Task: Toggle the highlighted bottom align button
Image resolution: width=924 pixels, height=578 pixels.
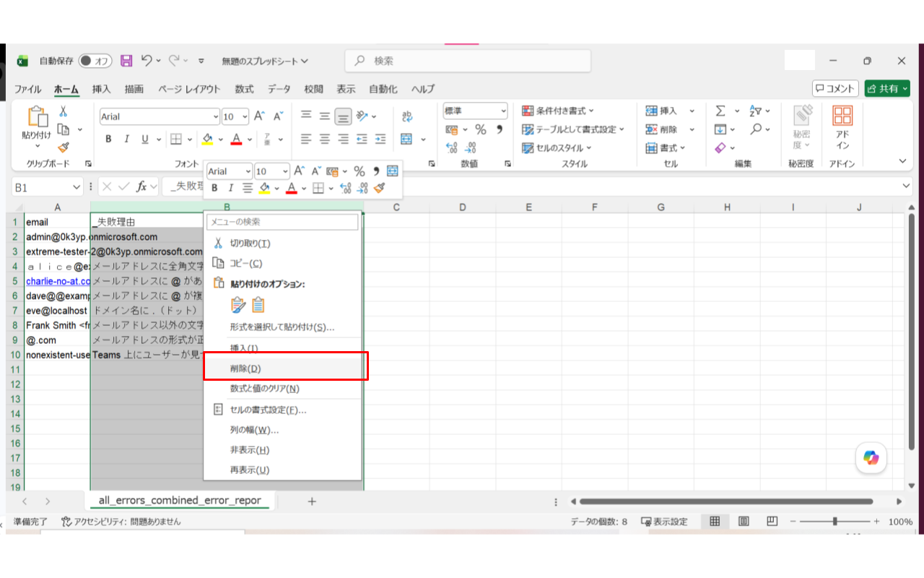Action: coord(343,116)
